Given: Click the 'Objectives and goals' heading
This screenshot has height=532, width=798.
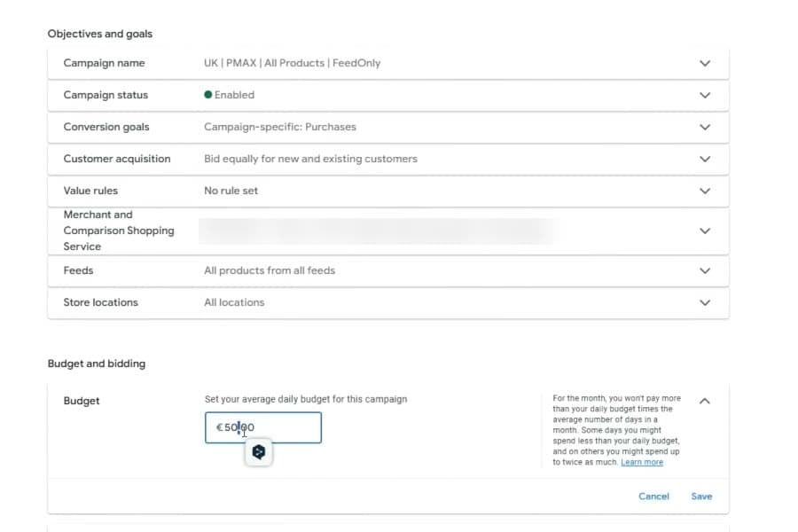Looking at the screenshot, I should click(99, 34).
